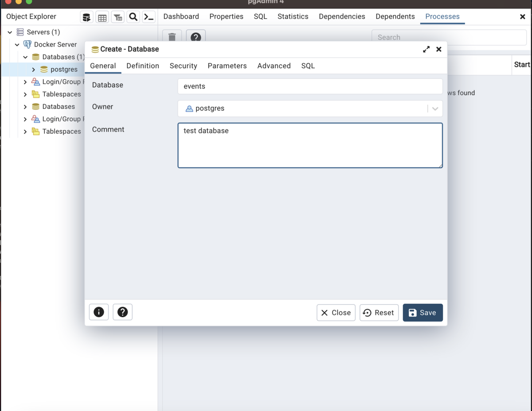Open the Owner dropdown arrow
The height and width of the screenshot is (411, 532).
[435, 109]
